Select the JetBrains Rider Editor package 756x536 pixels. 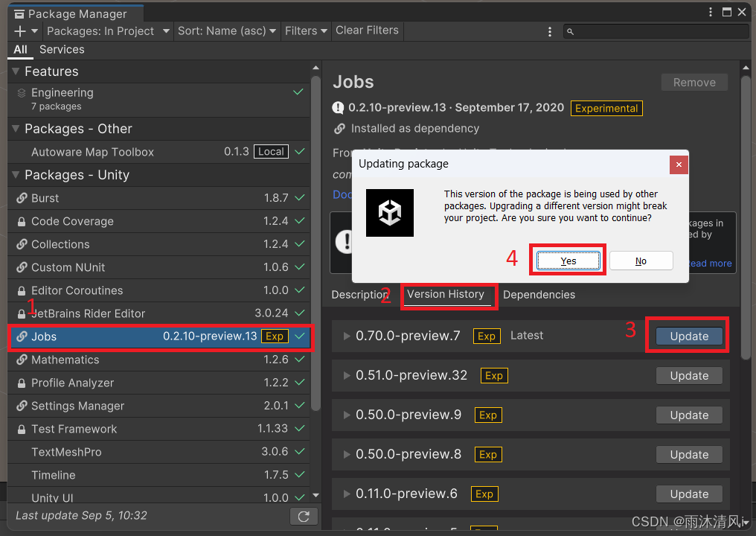coord(159,314)
